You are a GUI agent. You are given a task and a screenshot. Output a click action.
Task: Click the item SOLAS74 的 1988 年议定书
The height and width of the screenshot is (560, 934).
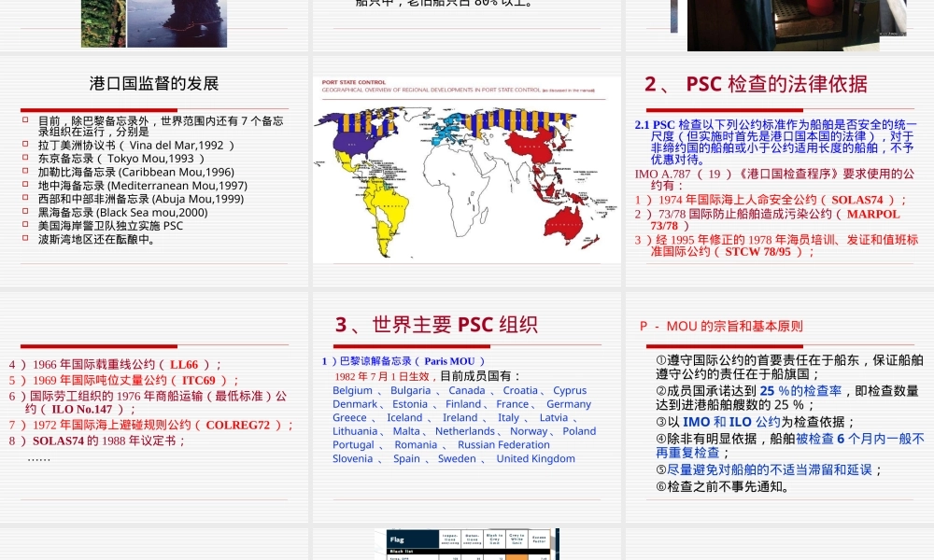(x=98, y=441)
